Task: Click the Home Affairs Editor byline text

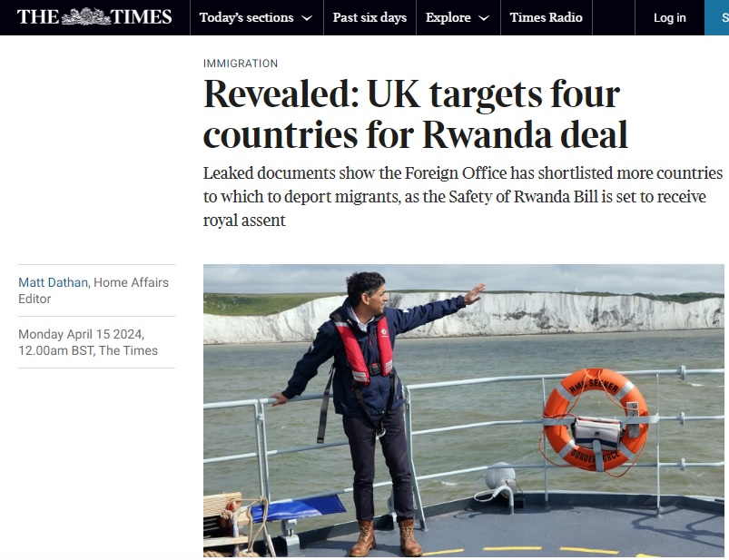Action: tap(93, 290)
